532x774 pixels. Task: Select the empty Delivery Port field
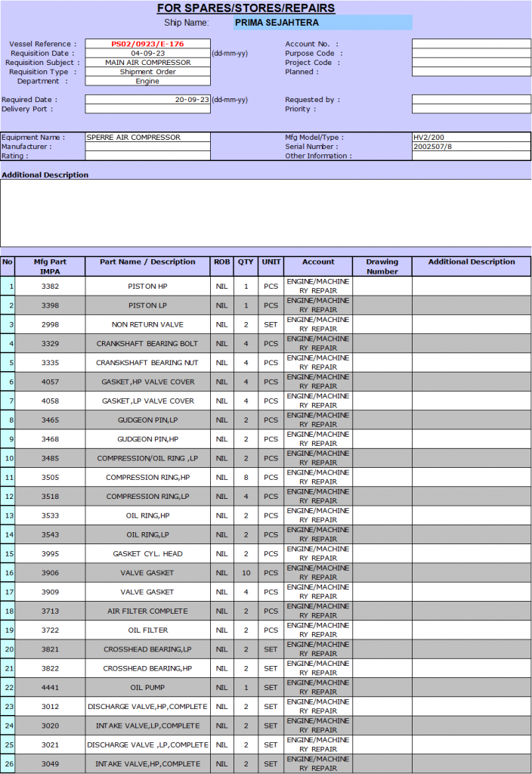pyautogui.click(x=147, y=109)
